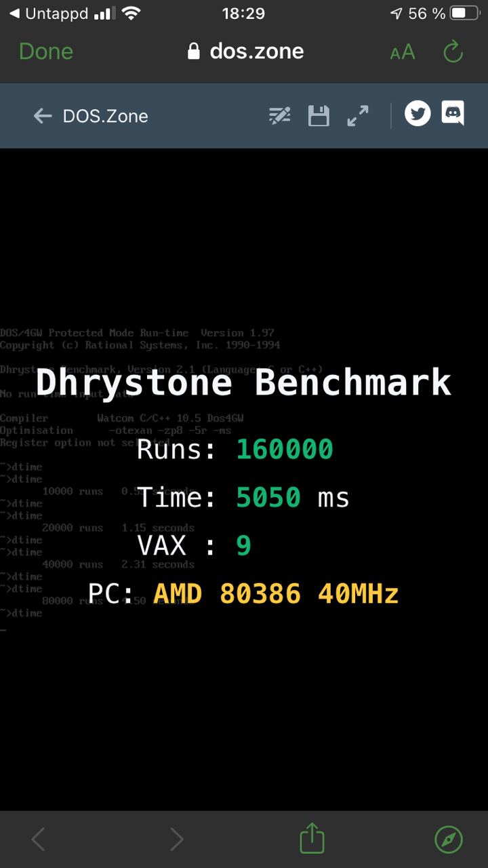Screen dimensions: 488x868
Task: Reload the page with refresh icon
Action: point(453,52)
